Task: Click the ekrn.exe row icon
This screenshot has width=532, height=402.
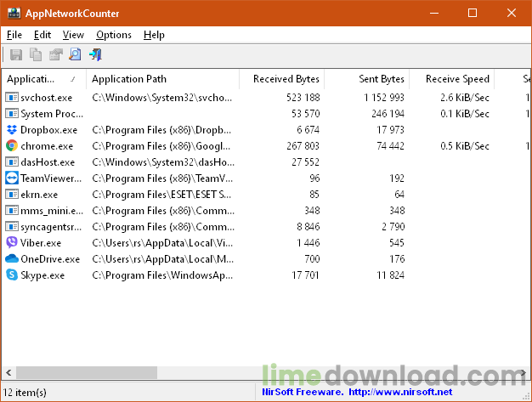Action: [12, 194]
